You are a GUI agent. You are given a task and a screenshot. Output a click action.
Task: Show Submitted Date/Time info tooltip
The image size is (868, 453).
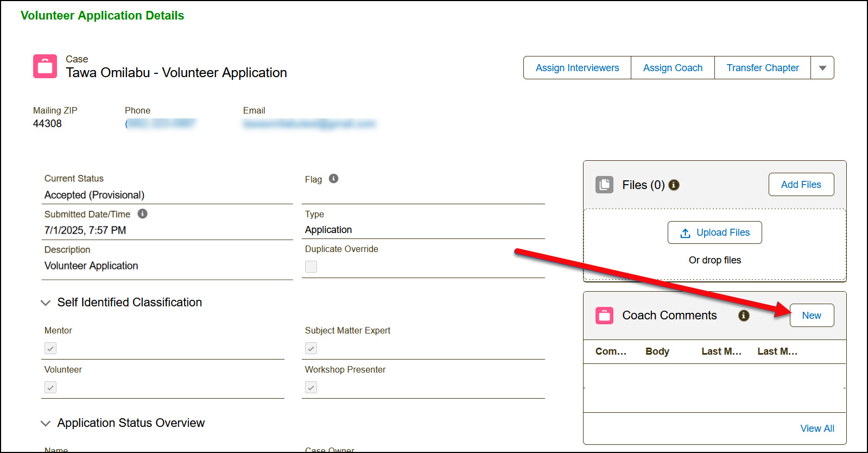click(143, 214)
